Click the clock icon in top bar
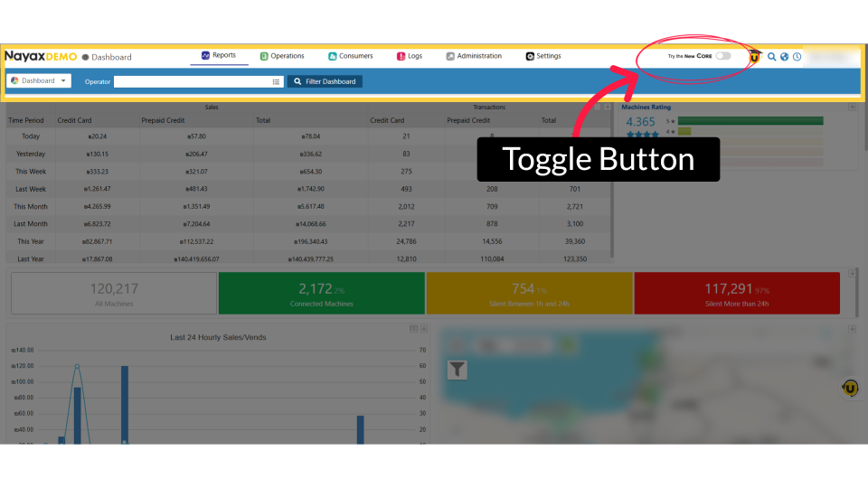 [x=797, y=57]
